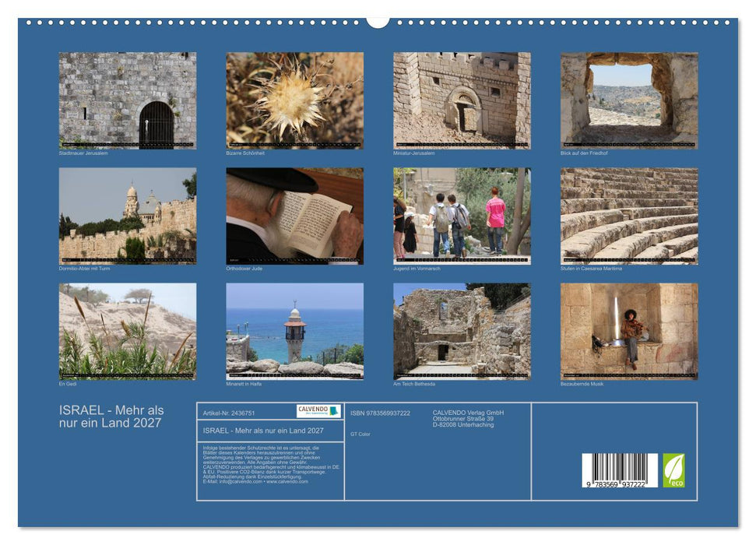Click the caption 'Bizarre Schönheit'
Screen dimensions: 756x545
245,153
